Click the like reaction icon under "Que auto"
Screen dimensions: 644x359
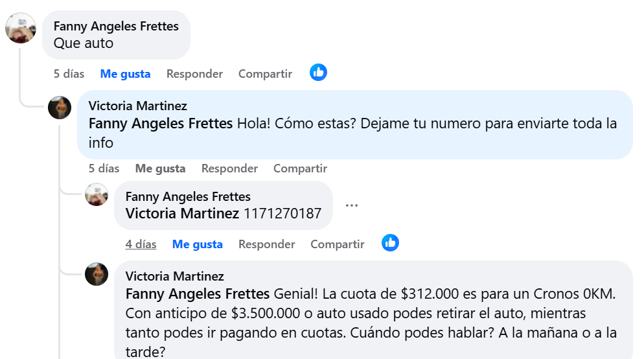(318, 73)
